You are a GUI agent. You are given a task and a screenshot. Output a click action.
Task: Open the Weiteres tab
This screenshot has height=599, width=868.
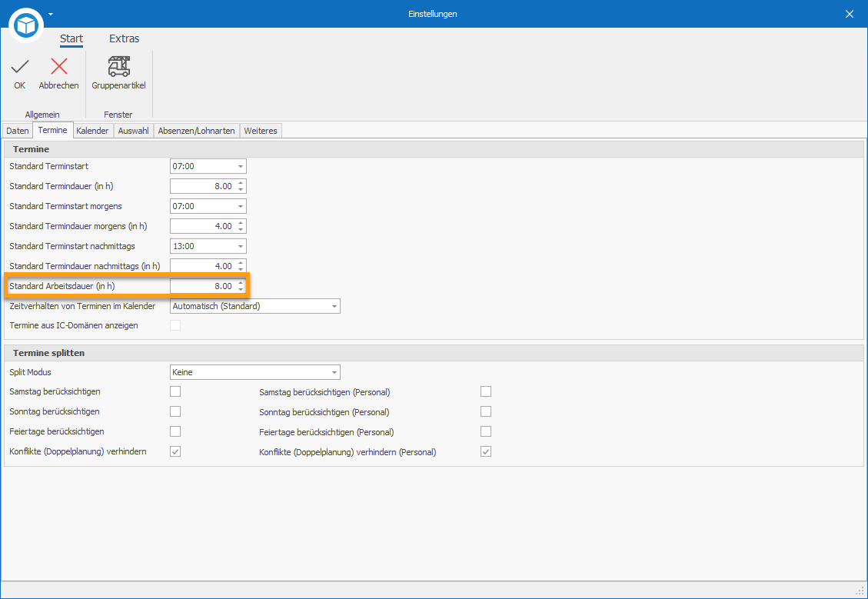261,131
